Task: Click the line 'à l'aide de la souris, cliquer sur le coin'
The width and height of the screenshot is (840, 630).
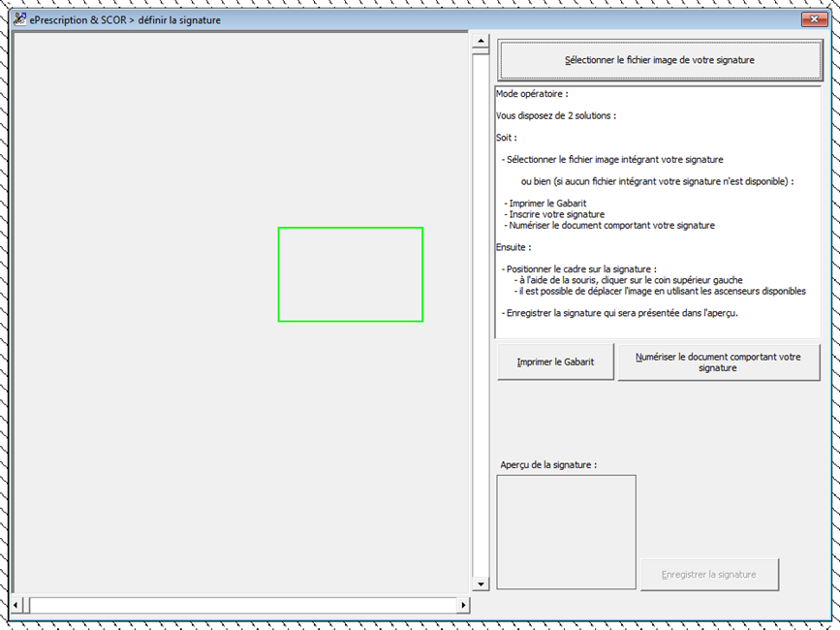Action: click(629, 280)
